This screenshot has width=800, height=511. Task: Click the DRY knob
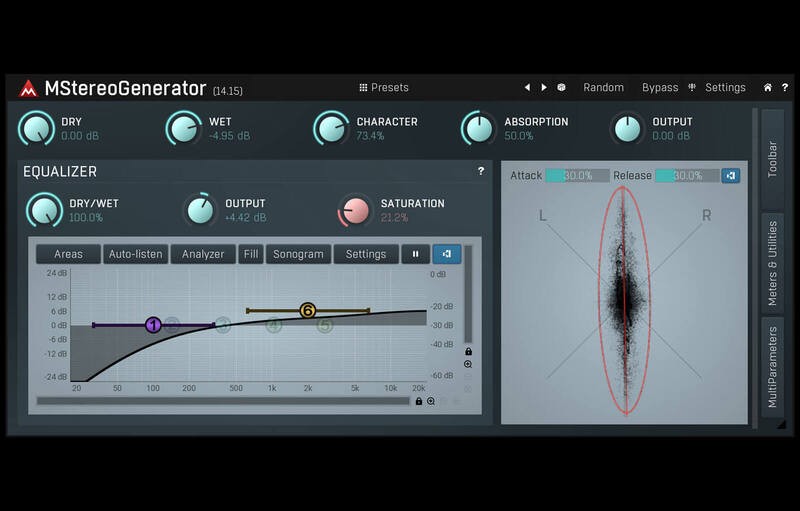37,129
